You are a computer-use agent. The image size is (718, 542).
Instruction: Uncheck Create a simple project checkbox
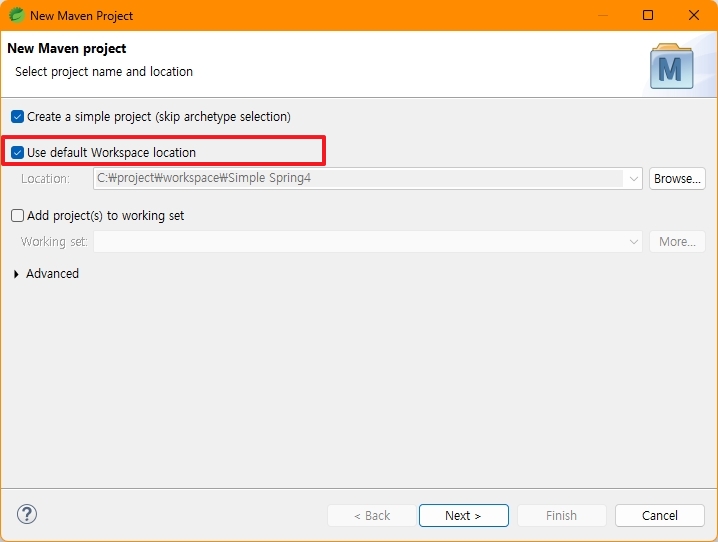[x=17, y=117]
